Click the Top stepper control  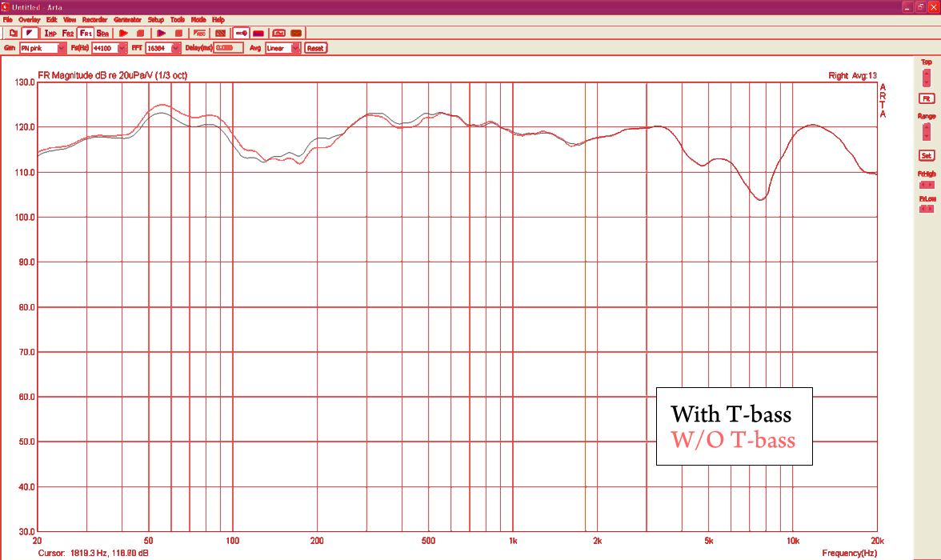point(927,78)
